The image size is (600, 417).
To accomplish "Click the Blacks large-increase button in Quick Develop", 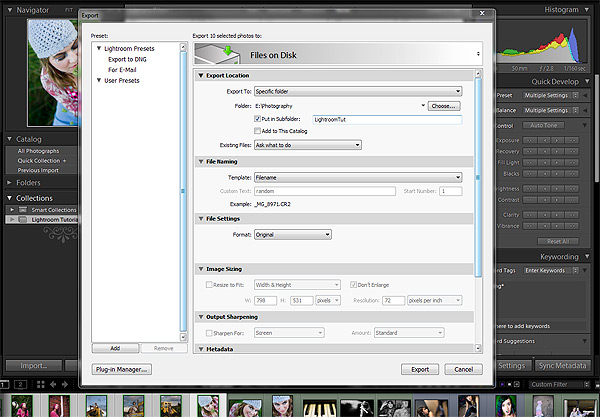I will pos(572,174).
